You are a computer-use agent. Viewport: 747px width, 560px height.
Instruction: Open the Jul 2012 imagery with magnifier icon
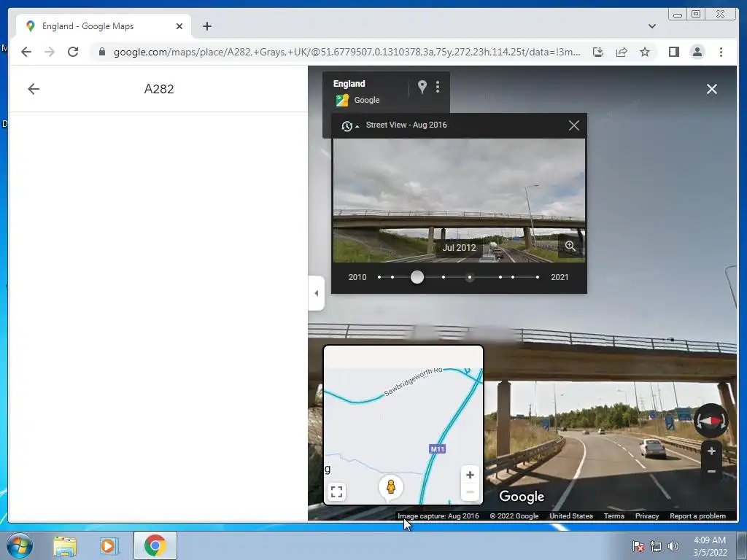570,246
